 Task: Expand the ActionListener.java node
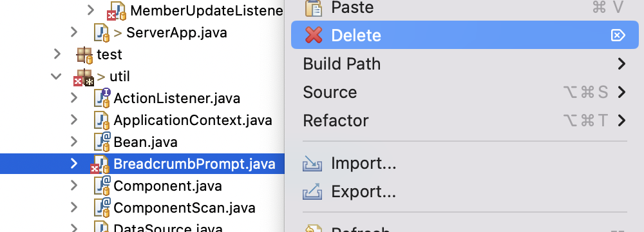click(74, 98)
